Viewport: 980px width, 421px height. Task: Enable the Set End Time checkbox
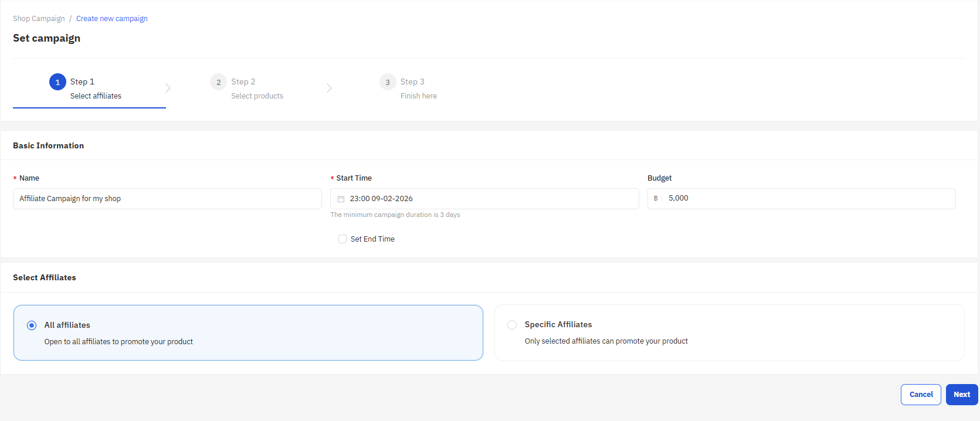[x=343, y=239]
